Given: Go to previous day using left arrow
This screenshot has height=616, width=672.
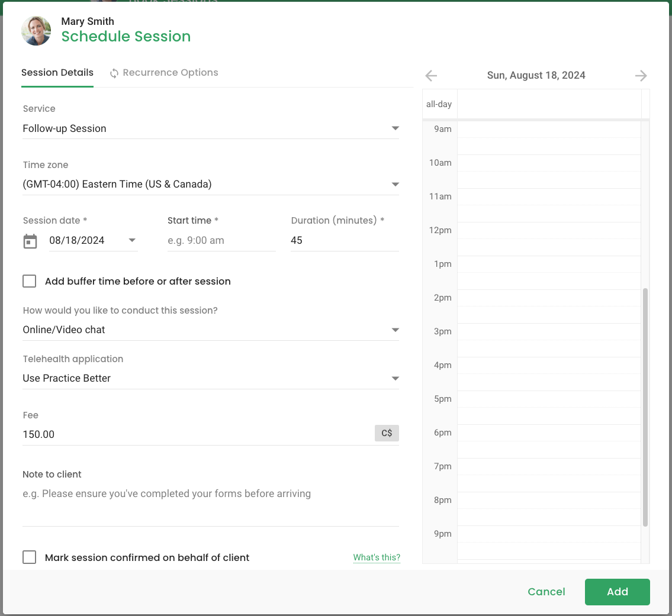Looking at the screenshot, I should click(x=431, y=76).
